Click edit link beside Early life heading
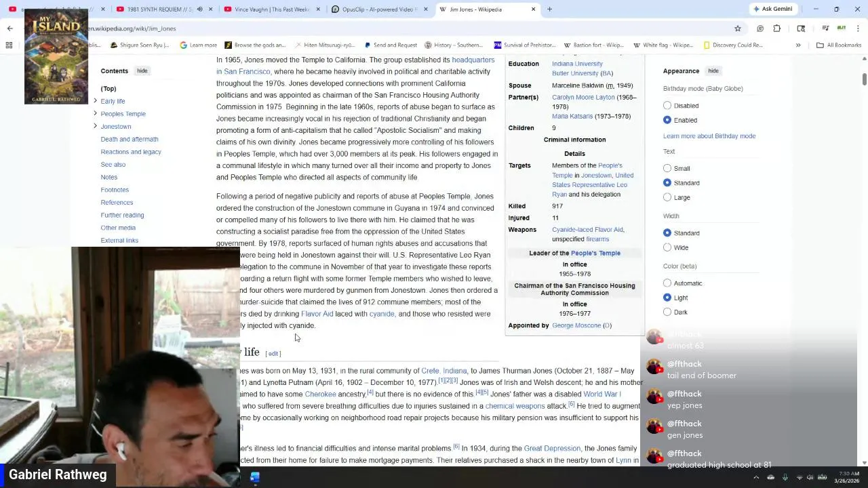This screenshot has width=868, height=488. (x=273, y=353)
